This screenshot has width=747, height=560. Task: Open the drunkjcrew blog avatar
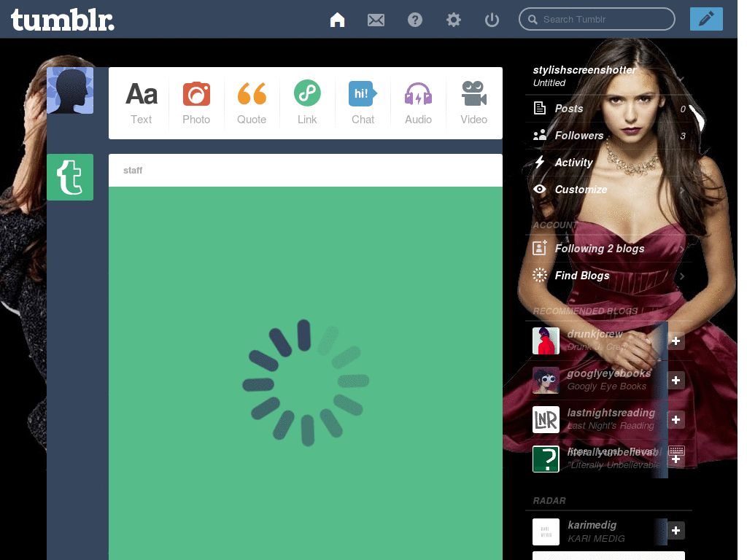tap(546, 341)
